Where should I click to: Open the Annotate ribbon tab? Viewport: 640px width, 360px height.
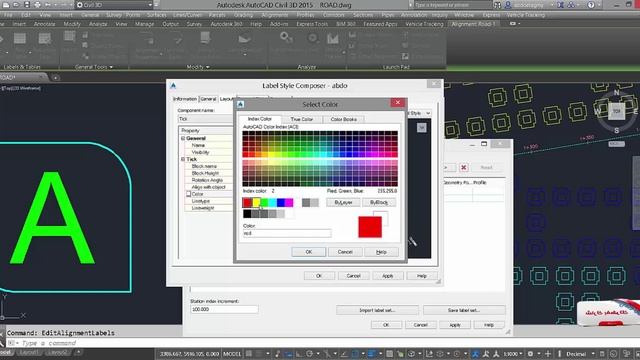point(44,24)
